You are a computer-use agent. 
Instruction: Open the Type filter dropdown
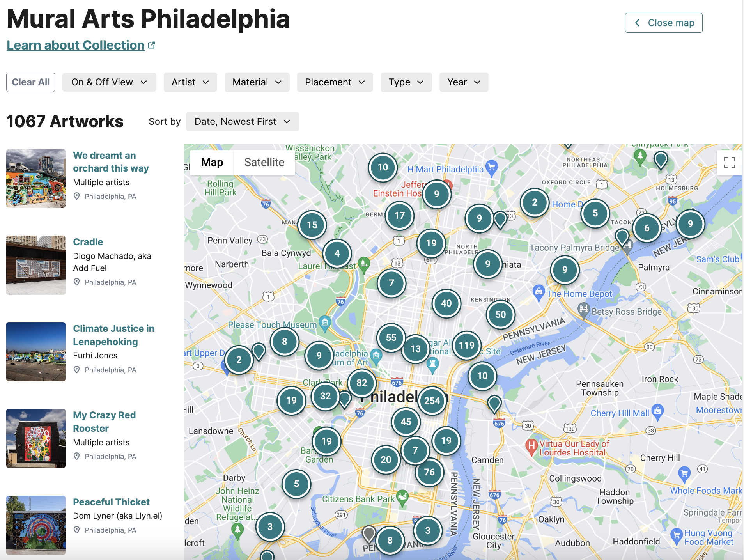coord(406,82)
